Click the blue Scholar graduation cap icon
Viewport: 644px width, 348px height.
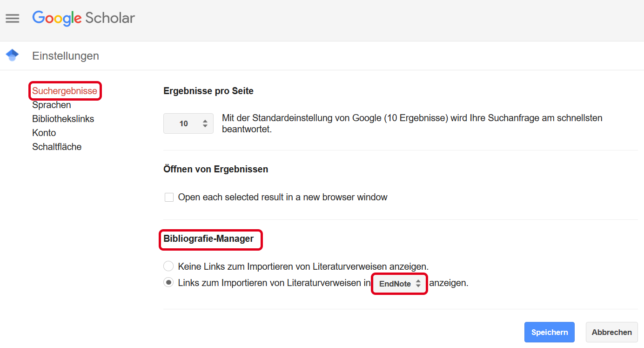pos(12,55)
